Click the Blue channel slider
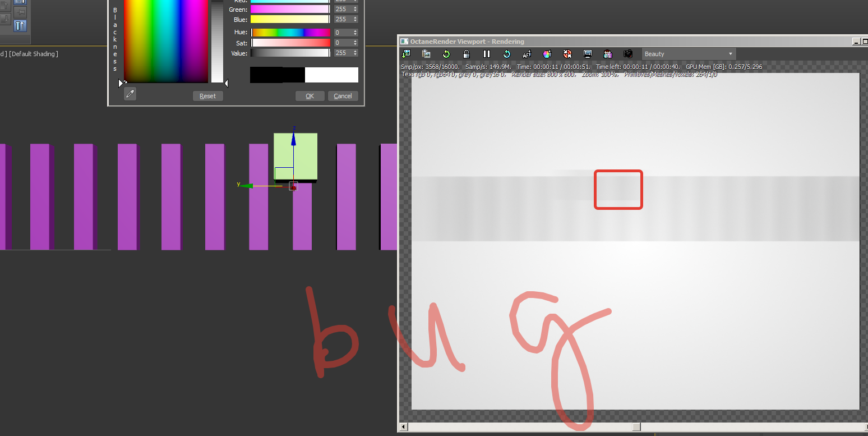 tap(290, 20)
